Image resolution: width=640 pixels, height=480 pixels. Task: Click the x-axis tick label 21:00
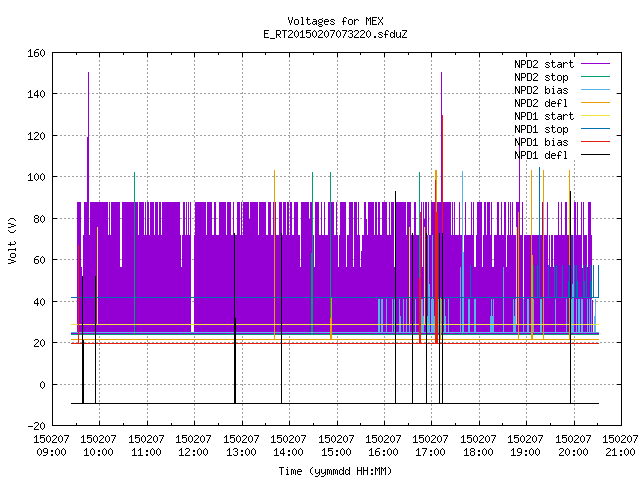[620, 452]
